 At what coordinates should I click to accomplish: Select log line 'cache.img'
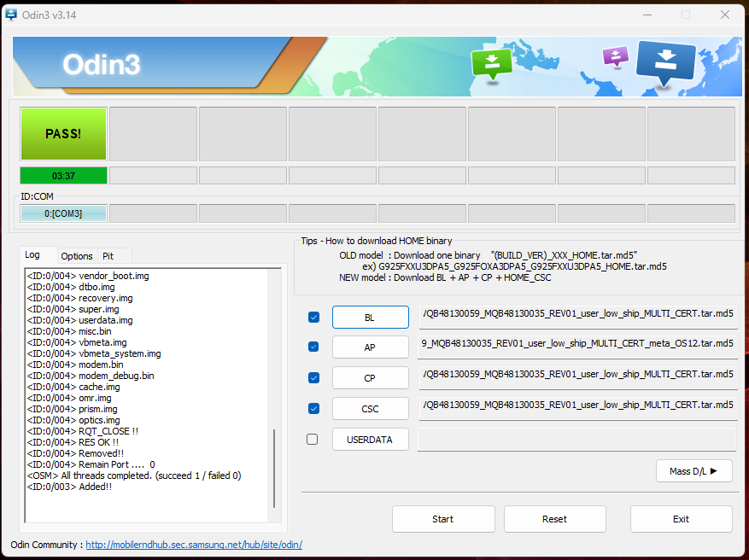click(73, 387)
